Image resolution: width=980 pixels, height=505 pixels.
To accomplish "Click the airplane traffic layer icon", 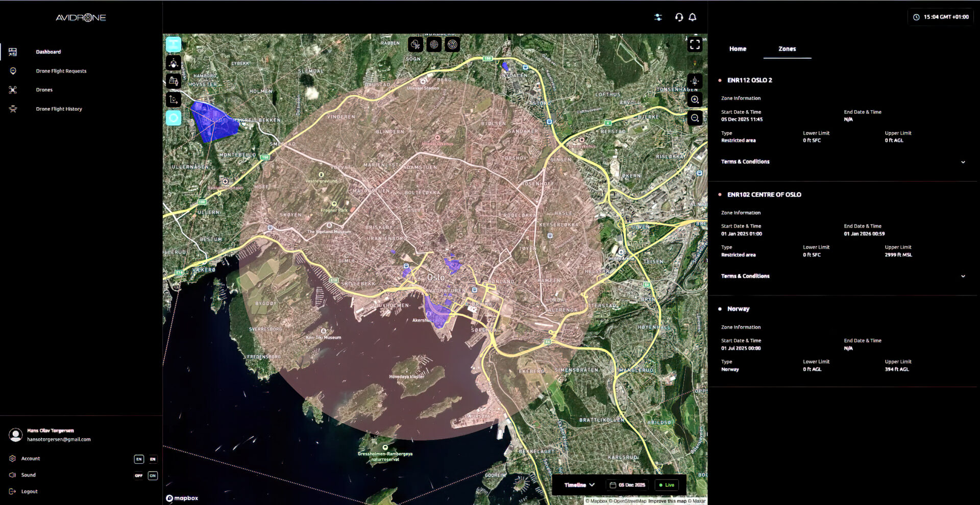I will (x=415, y=45).
